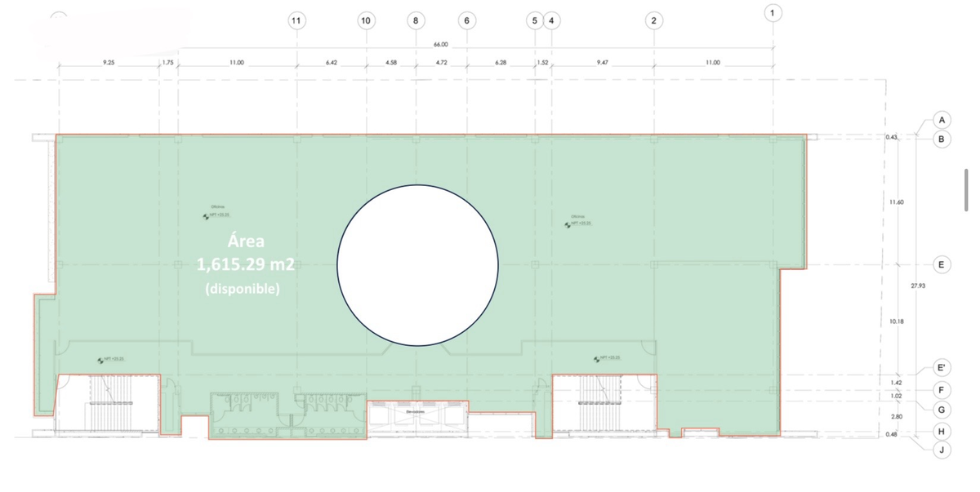This screenshot has height=492, width=980.
Task: Click the white circular atrium void
Action: tap(417, 265)
